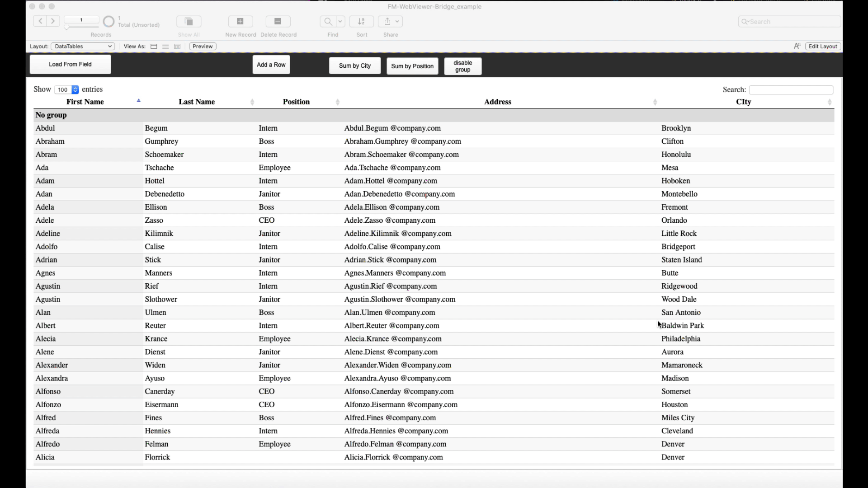The width and height of the screenshot is (868, 488).
Task: Click the Little Rock city cell
Action: [x=747, y=234]
